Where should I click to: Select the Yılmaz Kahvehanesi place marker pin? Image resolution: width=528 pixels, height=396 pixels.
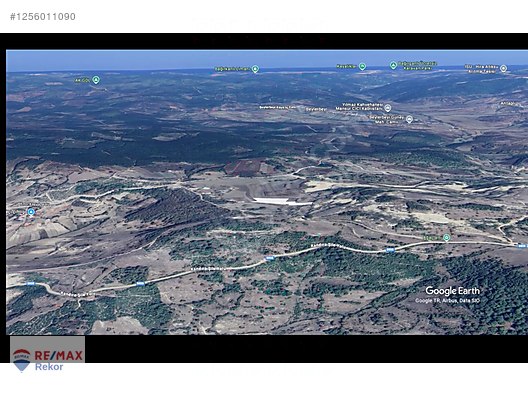coord(388,108)
